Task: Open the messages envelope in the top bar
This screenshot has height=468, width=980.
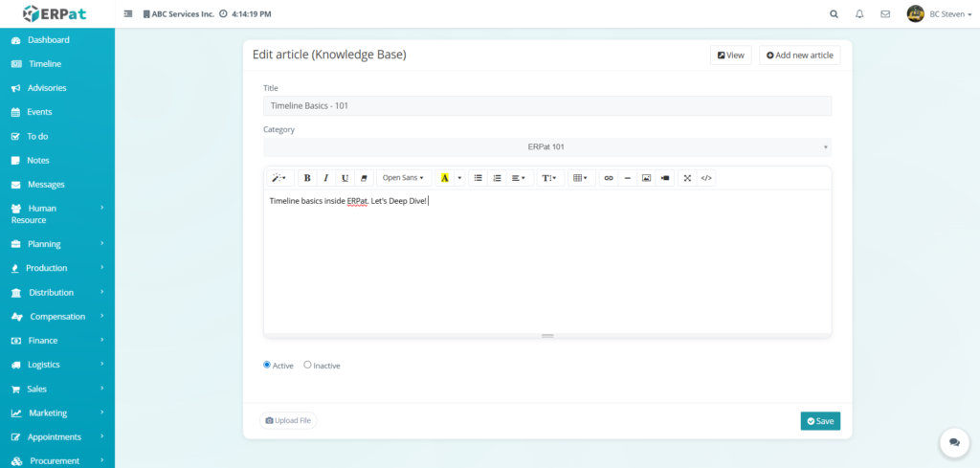Action: [x=885, y=13]
